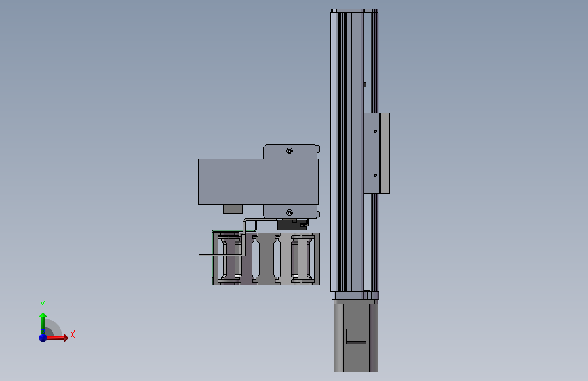Screen dimensions: 588x381
Task: Select the motor housing below the rail
Action: coord(356,336)
